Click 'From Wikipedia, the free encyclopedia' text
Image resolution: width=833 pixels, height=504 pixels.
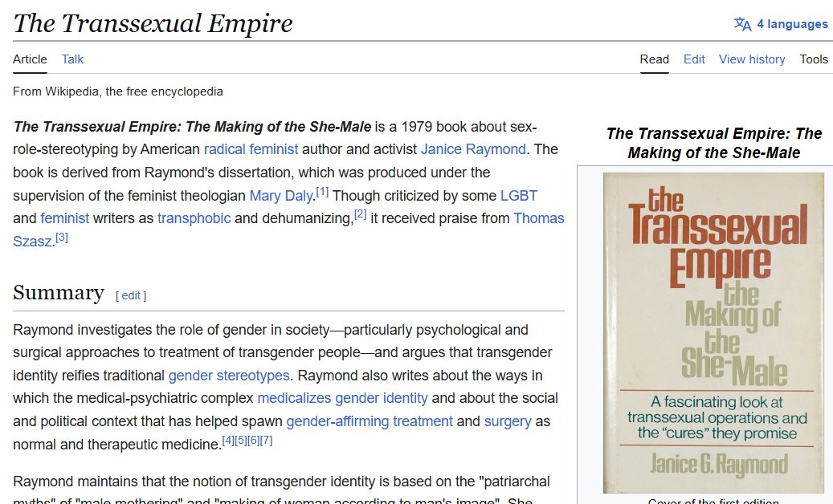tap(118, 91)
